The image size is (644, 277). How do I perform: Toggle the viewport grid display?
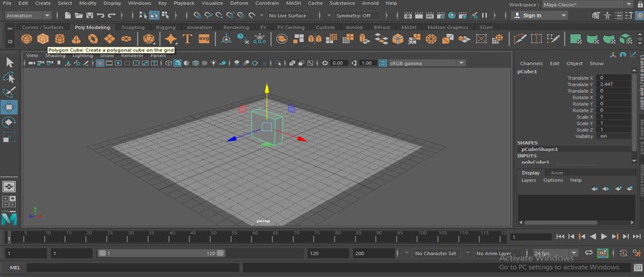(100, 63)
